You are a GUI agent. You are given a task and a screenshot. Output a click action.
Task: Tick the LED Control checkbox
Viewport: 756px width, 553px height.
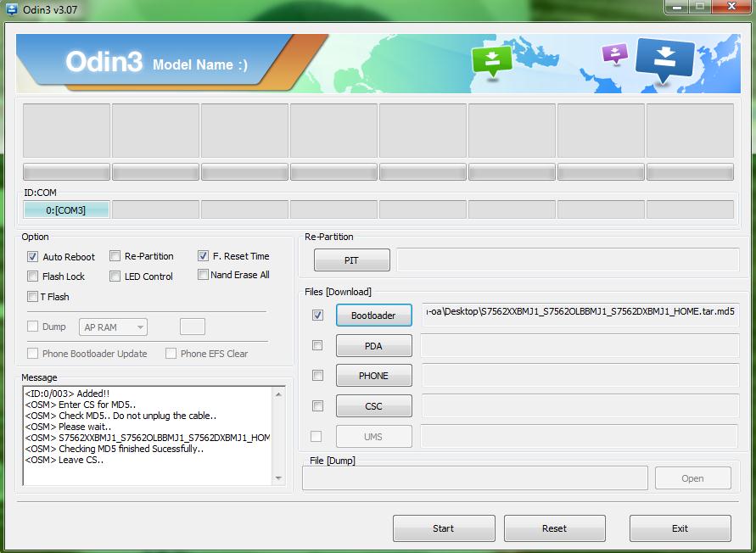115,276
